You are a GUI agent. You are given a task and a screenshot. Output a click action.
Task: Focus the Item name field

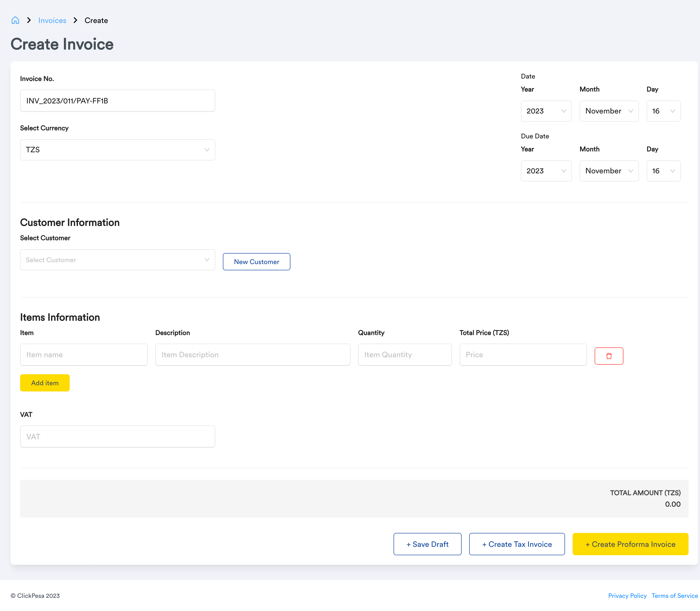(84, 355)
